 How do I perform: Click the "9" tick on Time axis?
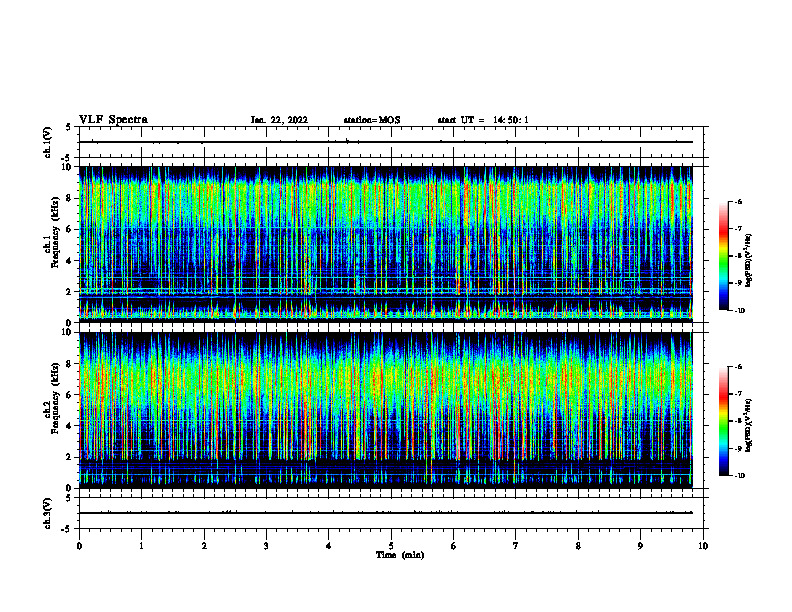(640, 546)
